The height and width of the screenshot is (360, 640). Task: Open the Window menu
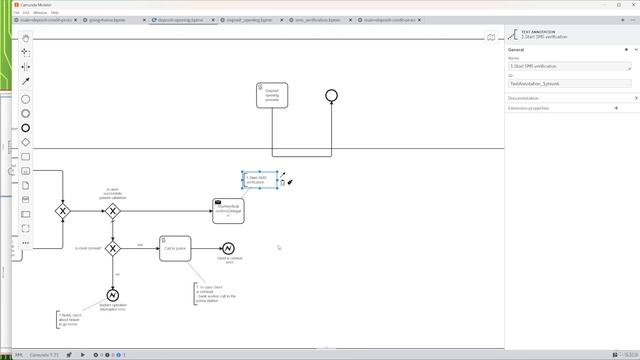tap(40, 13)
